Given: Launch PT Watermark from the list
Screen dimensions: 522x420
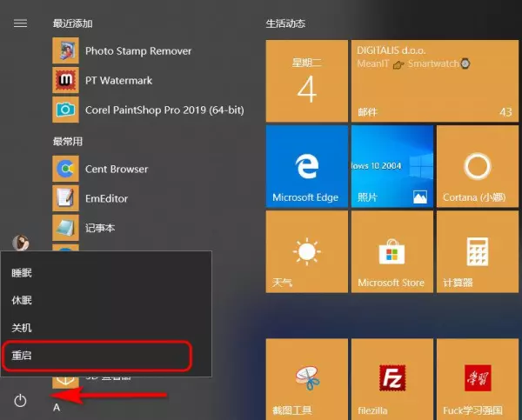Looking at the screenshot, I should [118, 80].
